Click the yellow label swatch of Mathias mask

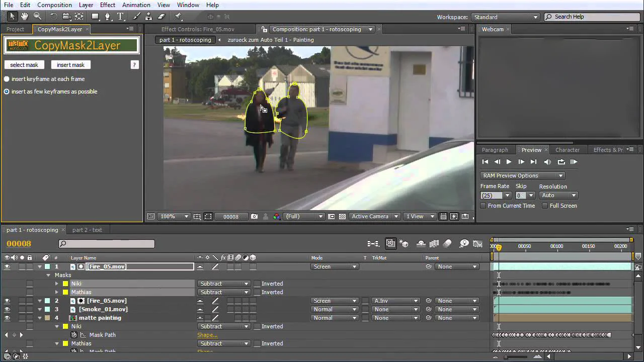pos(65,292)
